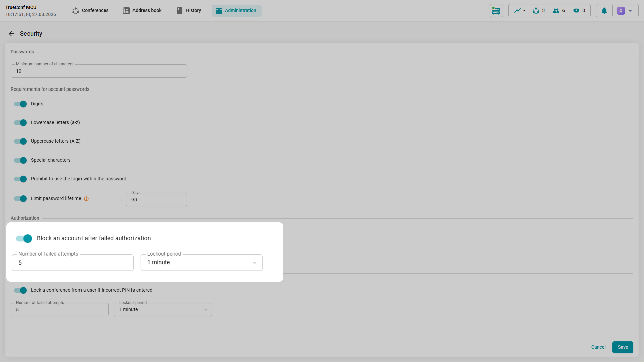Click the password lifetime info icon
Image resolution: width=644 pixels, height=362 pixels.
pos(86,199)
